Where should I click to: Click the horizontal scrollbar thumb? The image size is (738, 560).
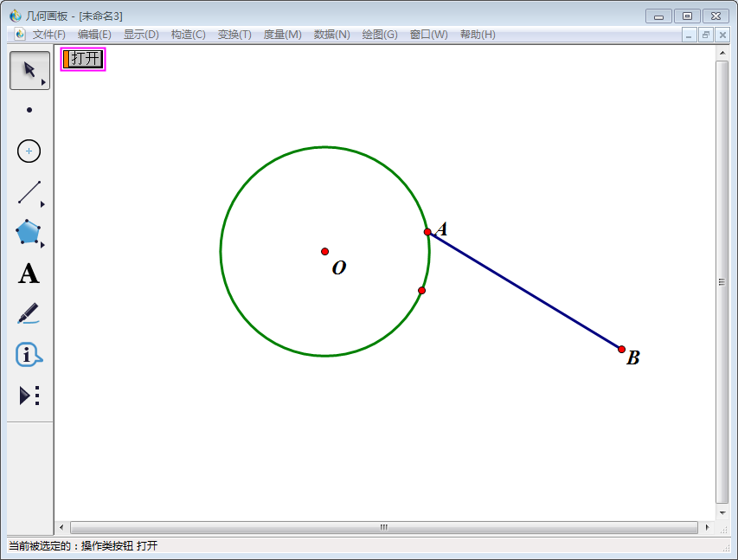pyautogui.click(x=383, y=527)
